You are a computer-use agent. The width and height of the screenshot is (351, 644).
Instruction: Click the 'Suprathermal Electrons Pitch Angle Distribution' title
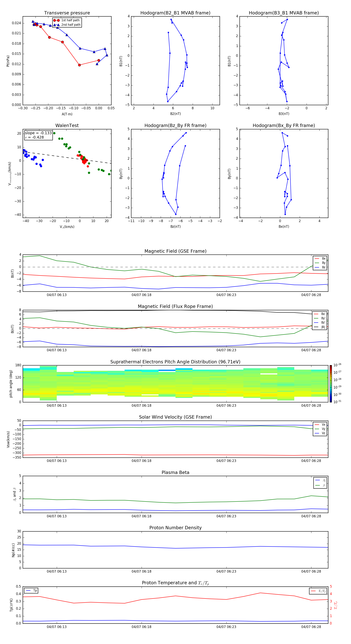pos(175,362)
